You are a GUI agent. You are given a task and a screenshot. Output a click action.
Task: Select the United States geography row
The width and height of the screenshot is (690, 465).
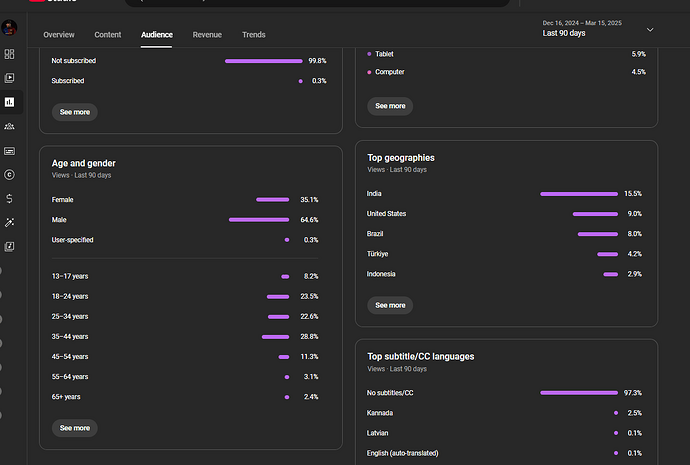504,214
